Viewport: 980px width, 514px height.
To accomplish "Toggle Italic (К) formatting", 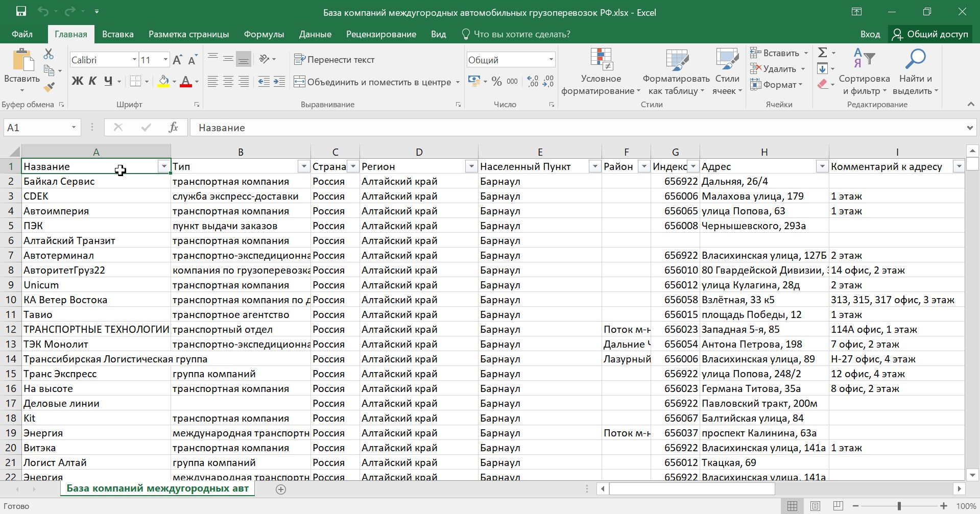I will tap(92, 81).
